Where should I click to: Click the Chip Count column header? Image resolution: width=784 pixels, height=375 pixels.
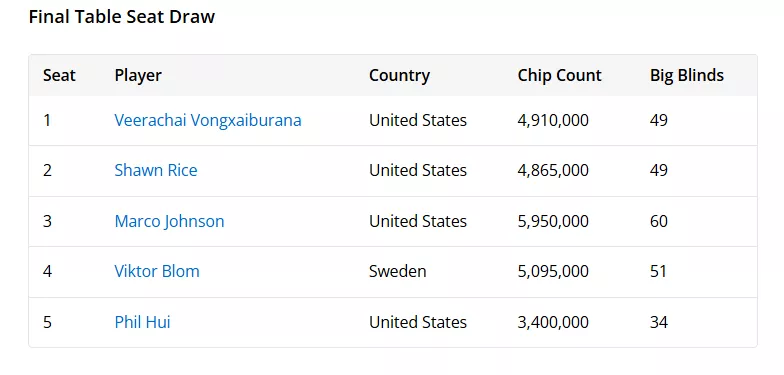coord(560,76)
